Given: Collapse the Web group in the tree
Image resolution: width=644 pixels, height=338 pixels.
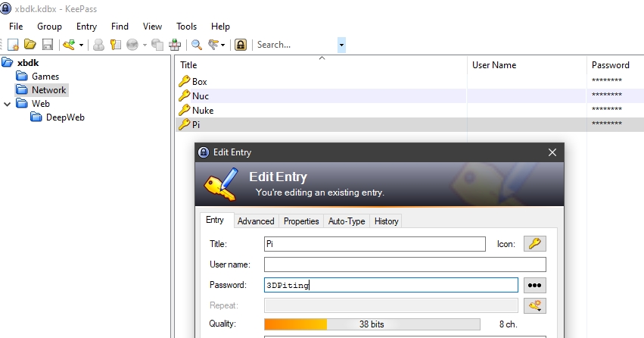Looking at the screenshot, I should click(x=8, y=104).
